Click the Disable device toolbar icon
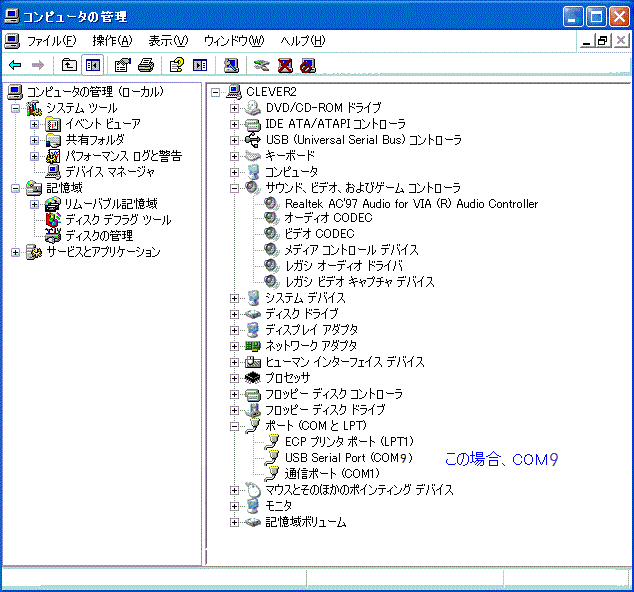Screen dimensions: 634x592 click(x=308, y=65)
